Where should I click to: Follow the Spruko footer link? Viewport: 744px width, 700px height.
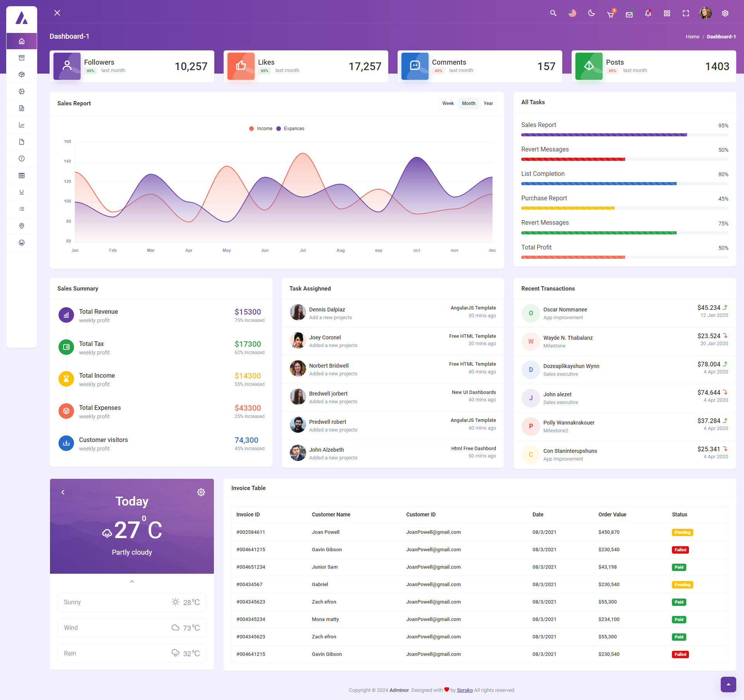(465, 690)
